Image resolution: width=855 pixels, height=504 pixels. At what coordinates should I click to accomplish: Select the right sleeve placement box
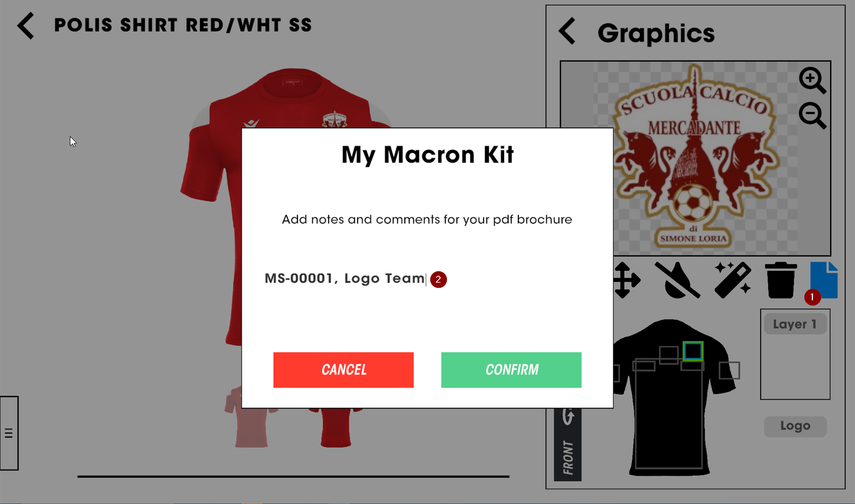click(729, 371)
